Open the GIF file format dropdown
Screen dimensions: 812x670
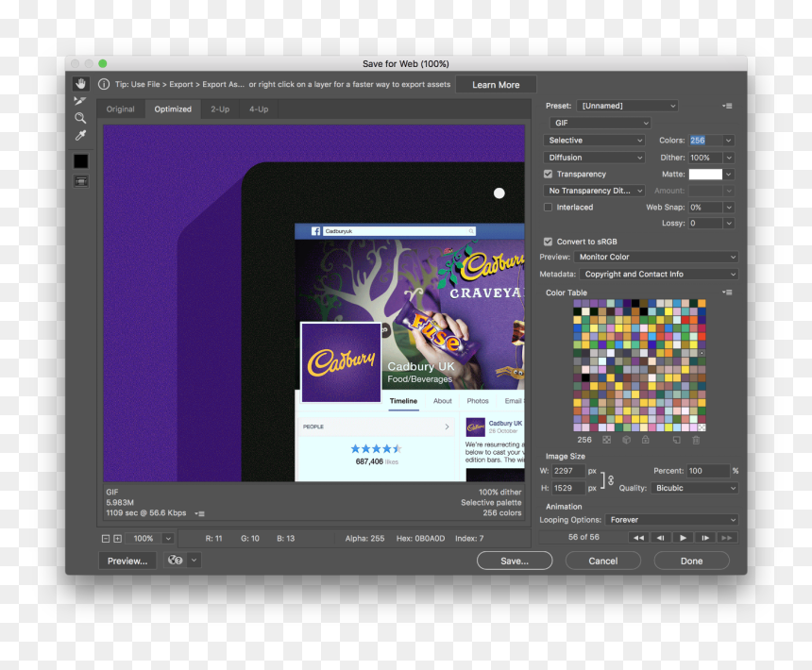pos(600,123)
